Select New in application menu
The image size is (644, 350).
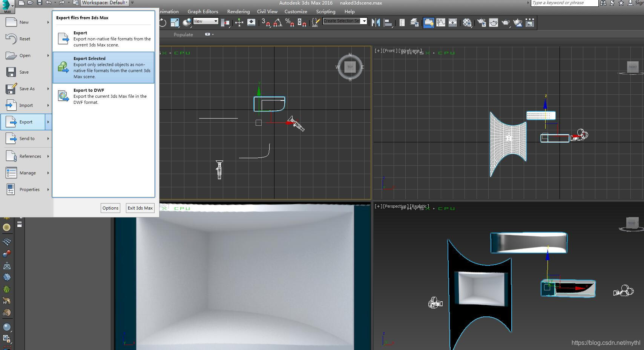(x=26, y=22)
